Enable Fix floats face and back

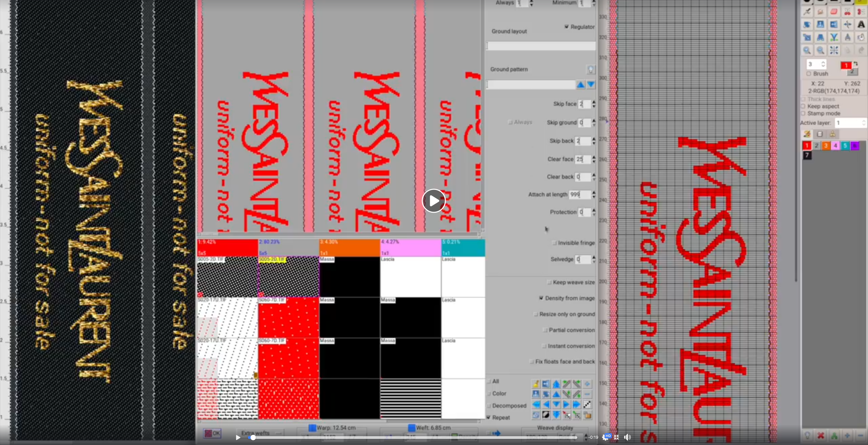click(x=532, y=362)
